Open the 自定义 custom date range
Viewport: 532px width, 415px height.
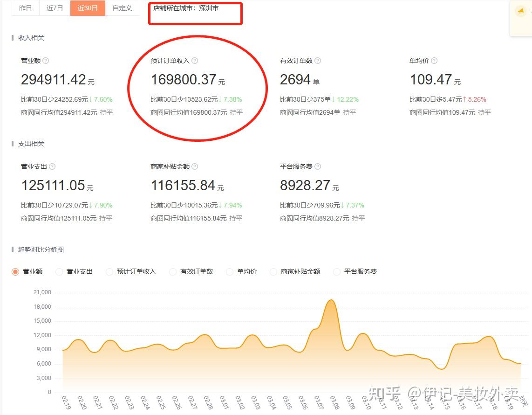122,8
